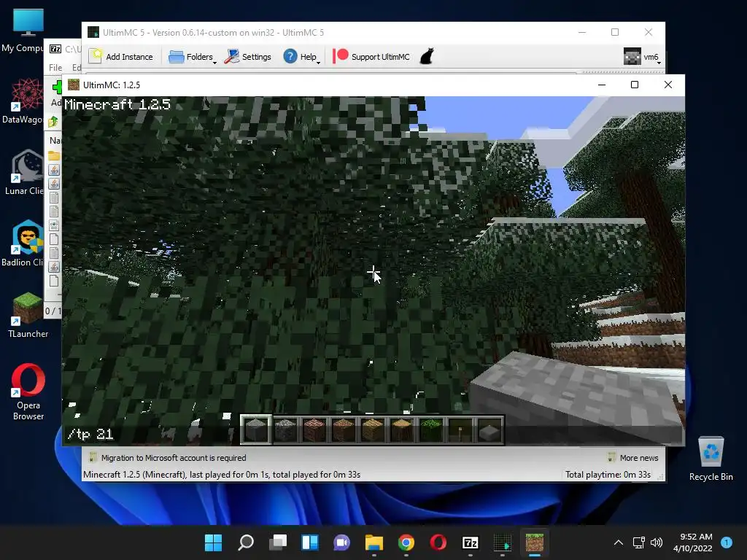The height and width of the screenshot is (560, 747).
Task: Open Opera Browser desktop shortcut
Action: click(28, 392)
